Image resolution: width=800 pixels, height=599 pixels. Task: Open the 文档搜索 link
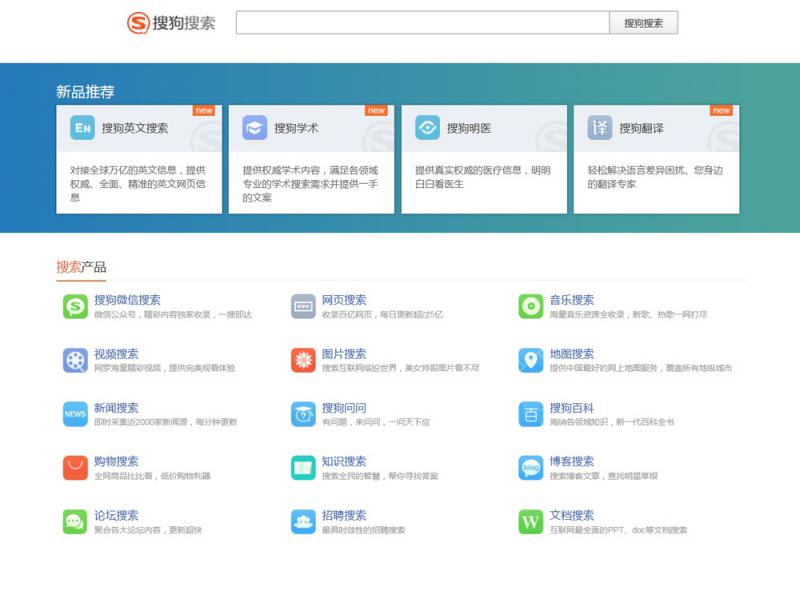(x=572, y=516)
